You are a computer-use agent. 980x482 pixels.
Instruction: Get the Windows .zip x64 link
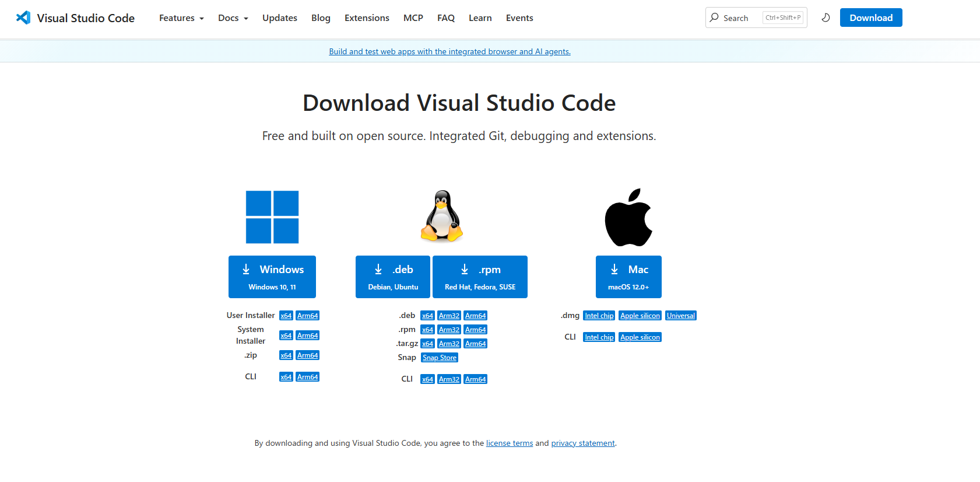point(286,355)
